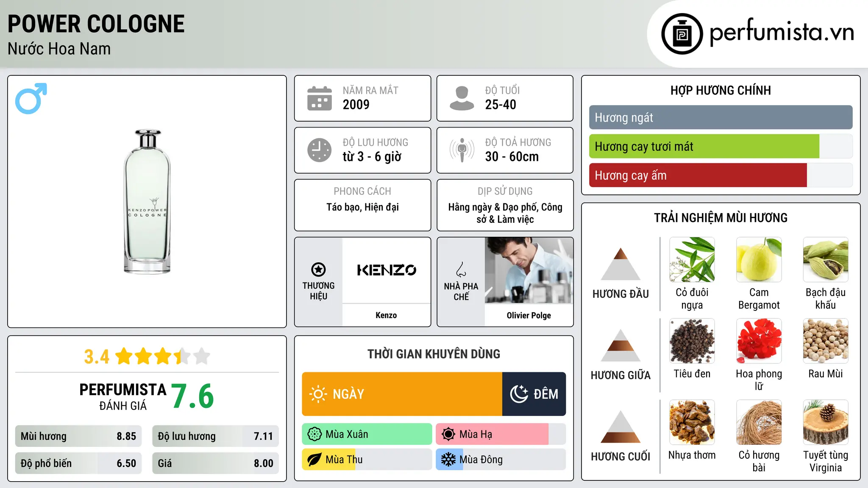868x488 pixels.
Task: Click the Giá 8.00 score bar
Action: (x=215, y=463)
